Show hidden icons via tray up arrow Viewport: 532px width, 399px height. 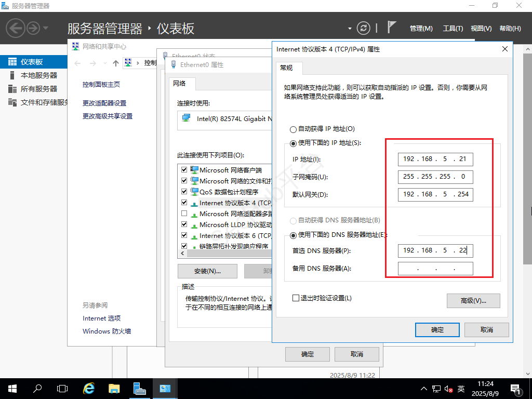coord(424,388)
